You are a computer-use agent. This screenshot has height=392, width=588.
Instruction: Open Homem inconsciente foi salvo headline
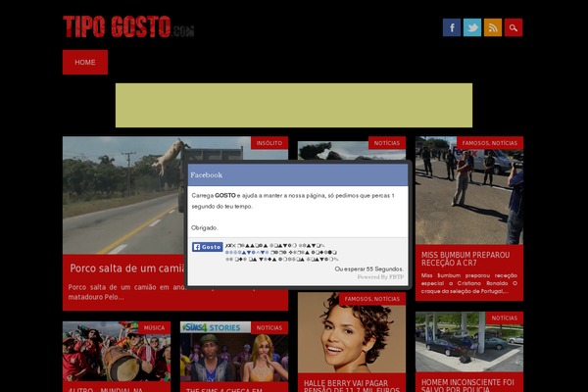(467, 385)
